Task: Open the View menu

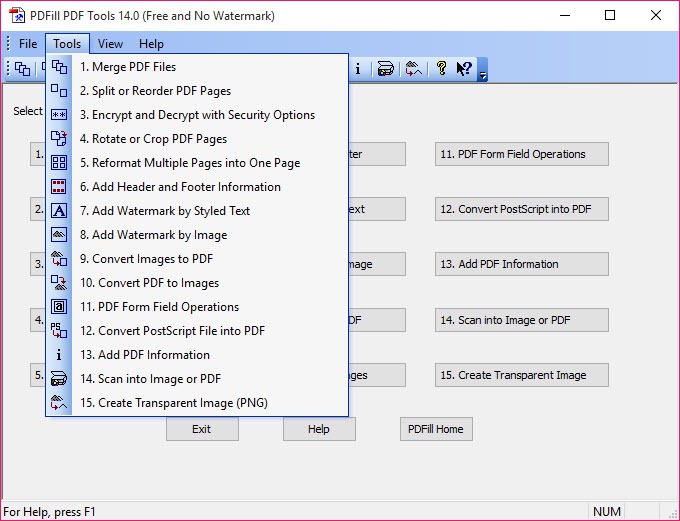Action: click(110, 44)
